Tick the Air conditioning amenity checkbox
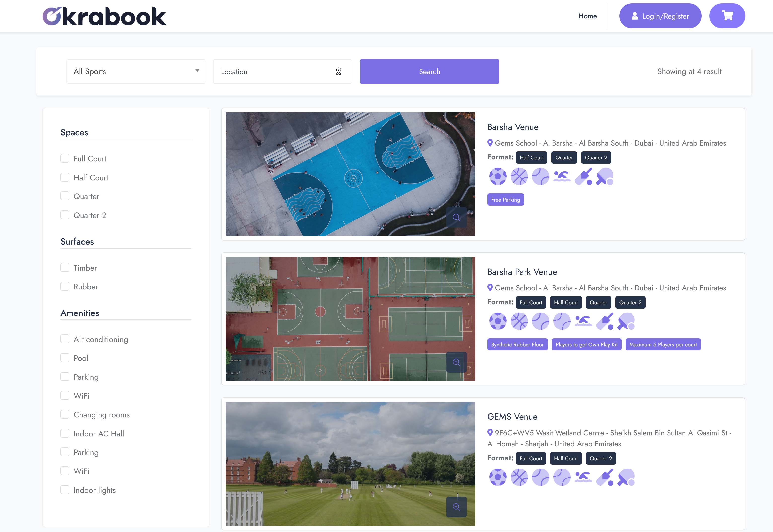 point(65,339)
